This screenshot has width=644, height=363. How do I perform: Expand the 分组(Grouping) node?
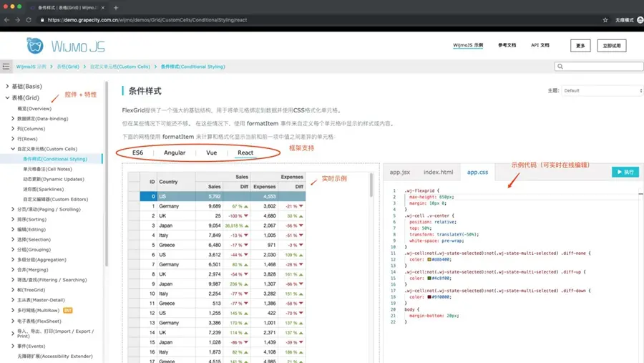[13, 250]
